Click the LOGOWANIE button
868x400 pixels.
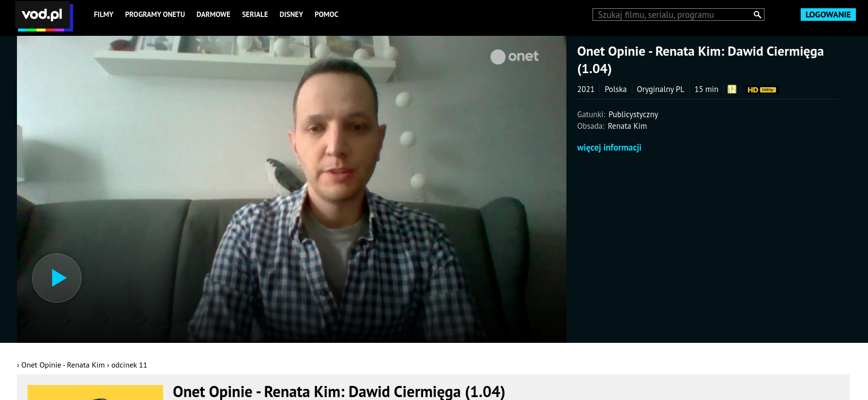point(828,15)
